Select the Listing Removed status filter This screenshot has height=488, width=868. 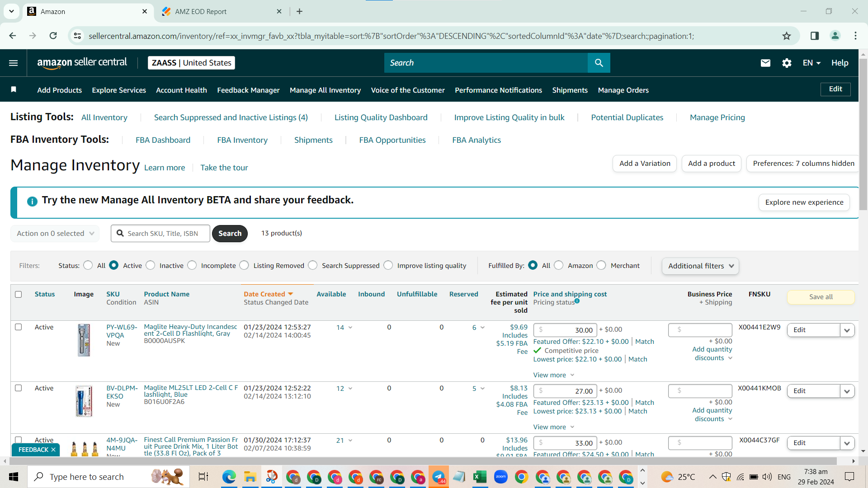(x=244, y=265)
